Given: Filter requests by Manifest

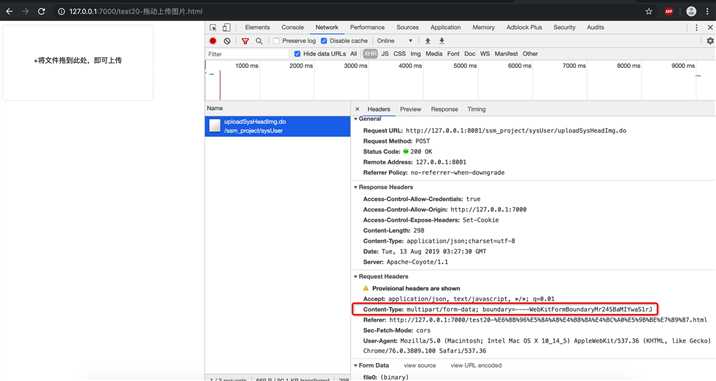Looking at the screenshot, I should point(506,54).
